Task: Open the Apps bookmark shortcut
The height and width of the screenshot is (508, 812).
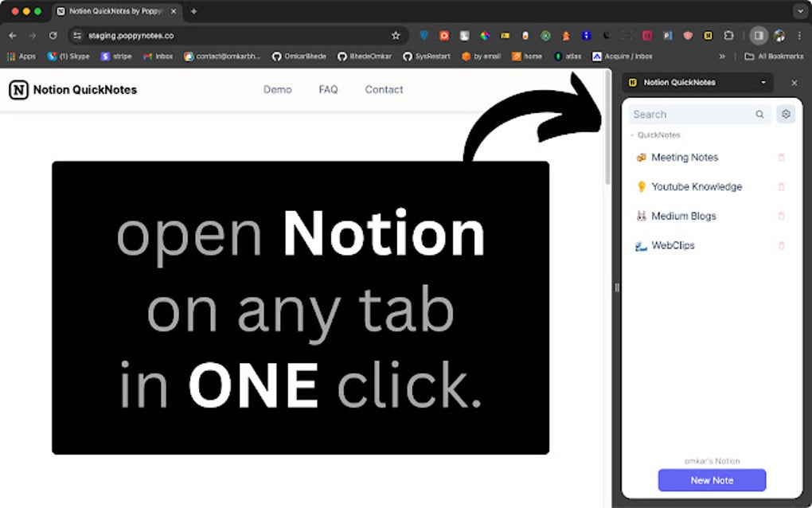Action: point(21,57)
